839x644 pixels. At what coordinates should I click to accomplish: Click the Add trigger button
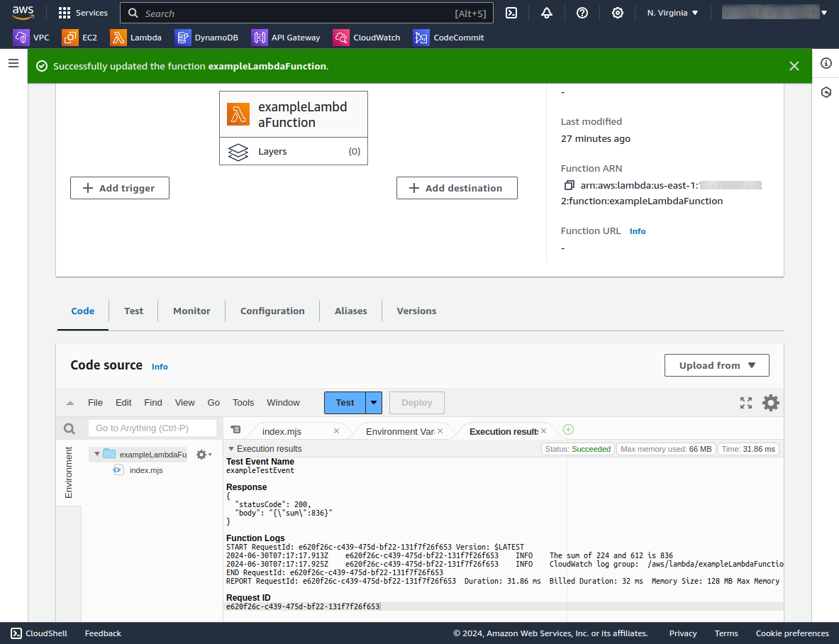[119, 188]
